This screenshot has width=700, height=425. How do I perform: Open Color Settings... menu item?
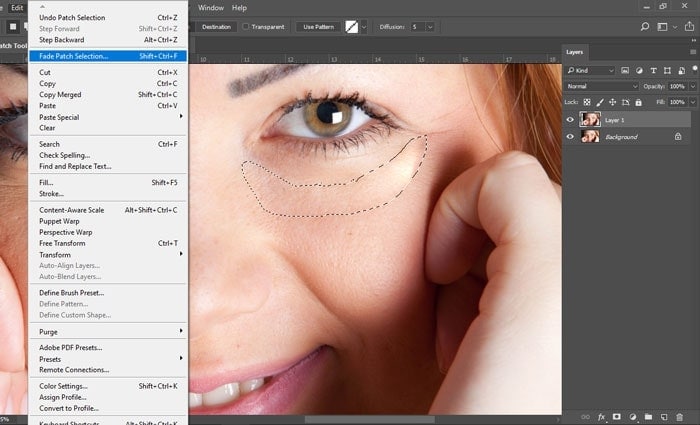pyautogui.click(x=107, y=386)
